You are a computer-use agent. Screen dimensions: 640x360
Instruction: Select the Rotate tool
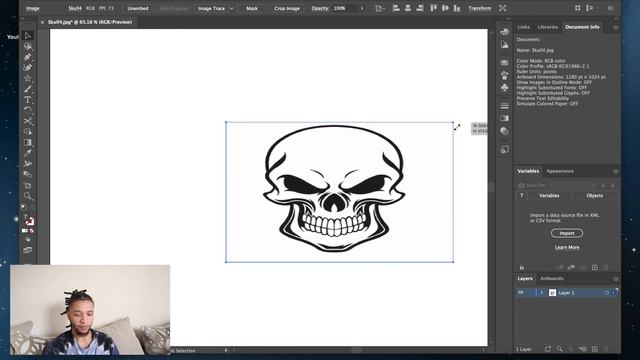tap(27, 110)
